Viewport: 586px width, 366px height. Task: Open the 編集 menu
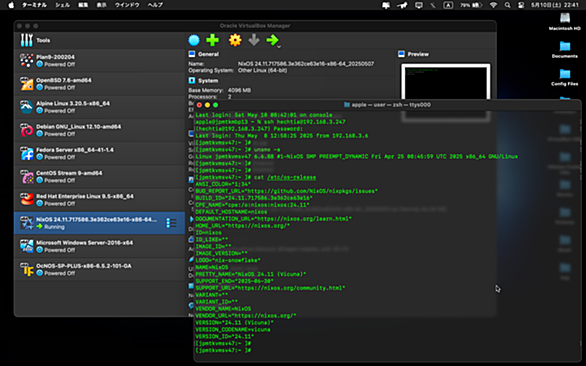pyautogui.click(x=83, y=5)
